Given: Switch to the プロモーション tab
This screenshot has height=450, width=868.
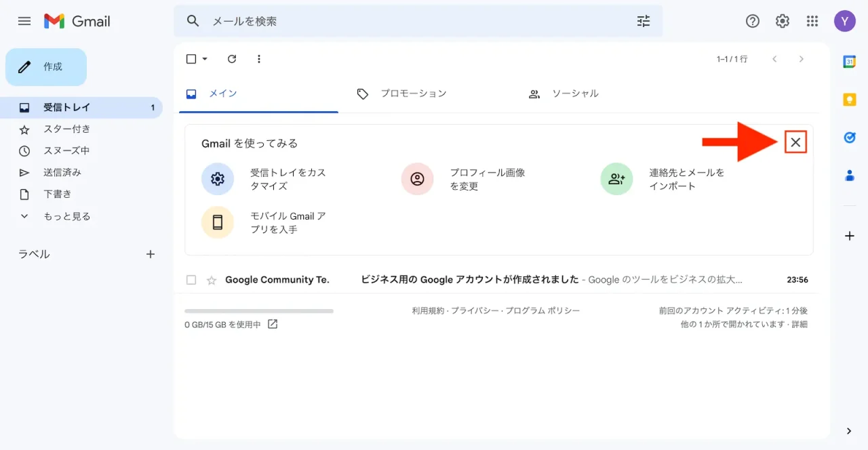Looking at the screenshot, I should 414,94.
